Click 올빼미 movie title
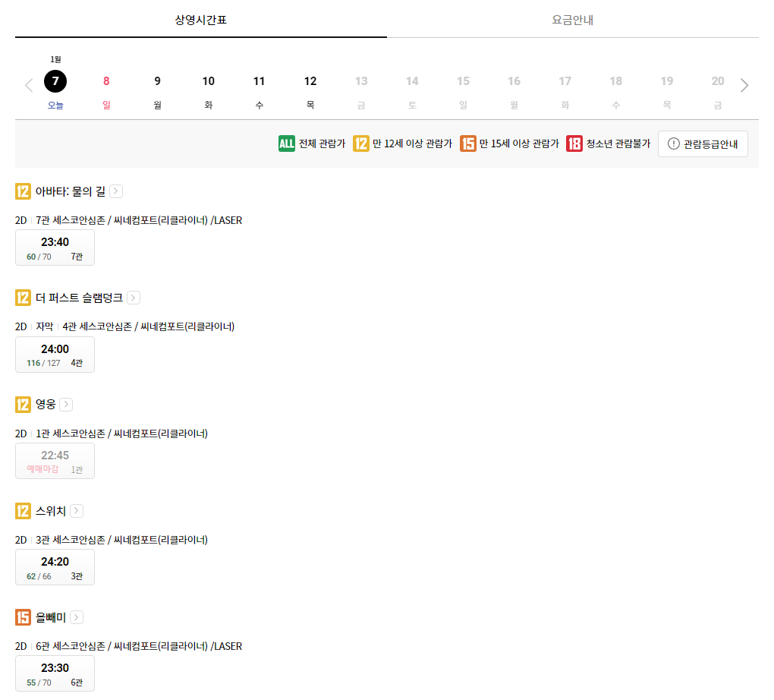Image resolution: width=774 pixels, height=700 pixels. [x=50, y=617]
